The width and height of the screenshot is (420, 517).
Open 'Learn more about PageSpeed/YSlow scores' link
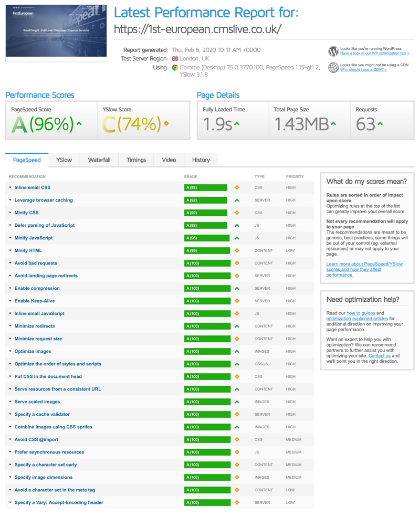(x=364, y=269)
